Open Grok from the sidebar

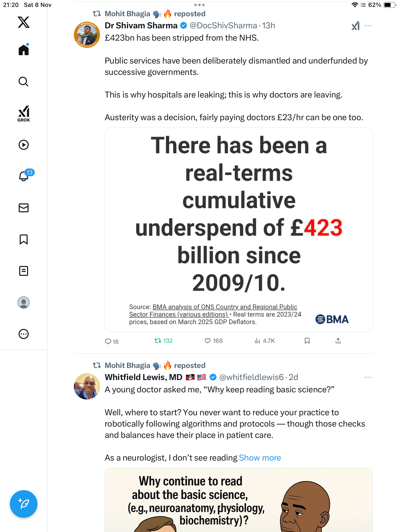(24, 114)
